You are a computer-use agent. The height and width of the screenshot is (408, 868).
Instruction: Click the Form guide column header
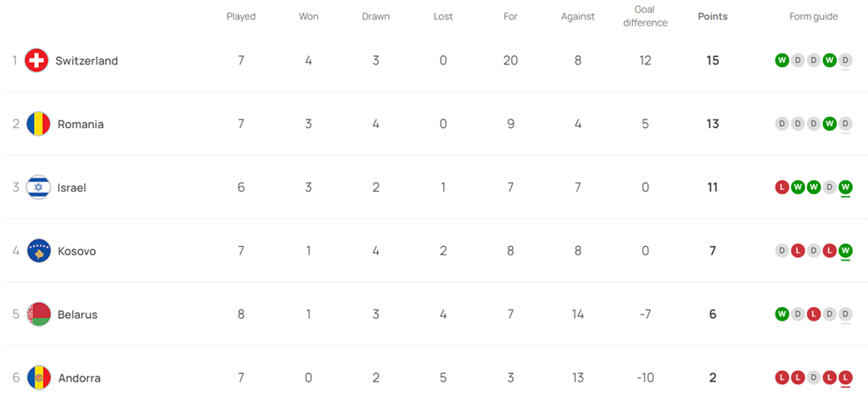813,16
